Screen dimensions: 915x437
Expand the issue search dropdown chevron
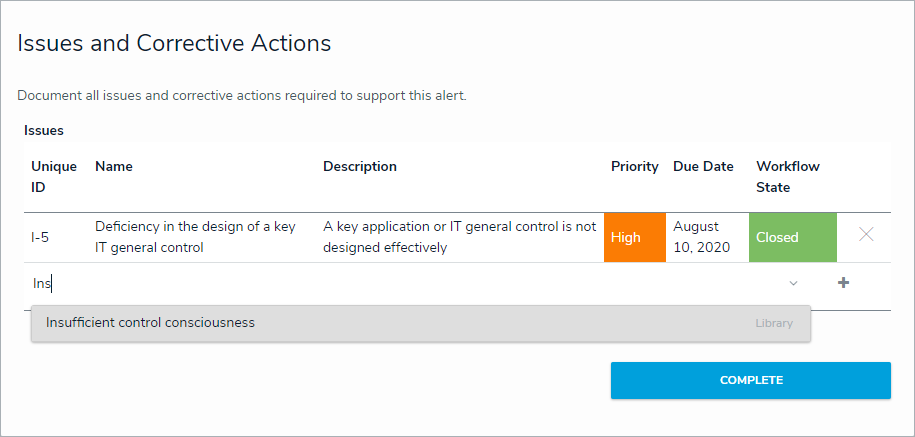click(x=794, y=284)
